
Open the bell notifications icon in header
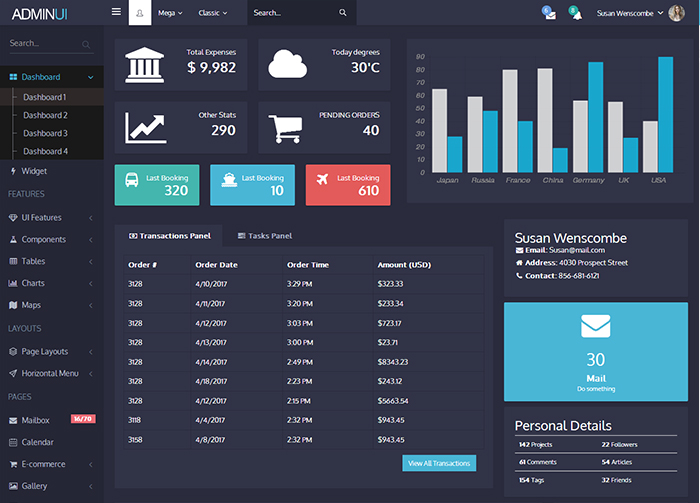tap(576, 14)
